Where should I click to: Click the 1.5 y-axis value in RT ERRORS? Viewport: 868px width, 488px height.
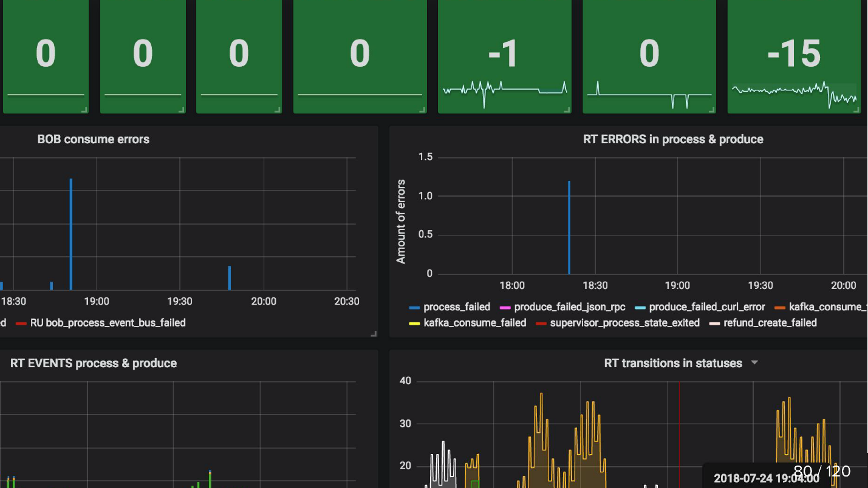point(425,157)
